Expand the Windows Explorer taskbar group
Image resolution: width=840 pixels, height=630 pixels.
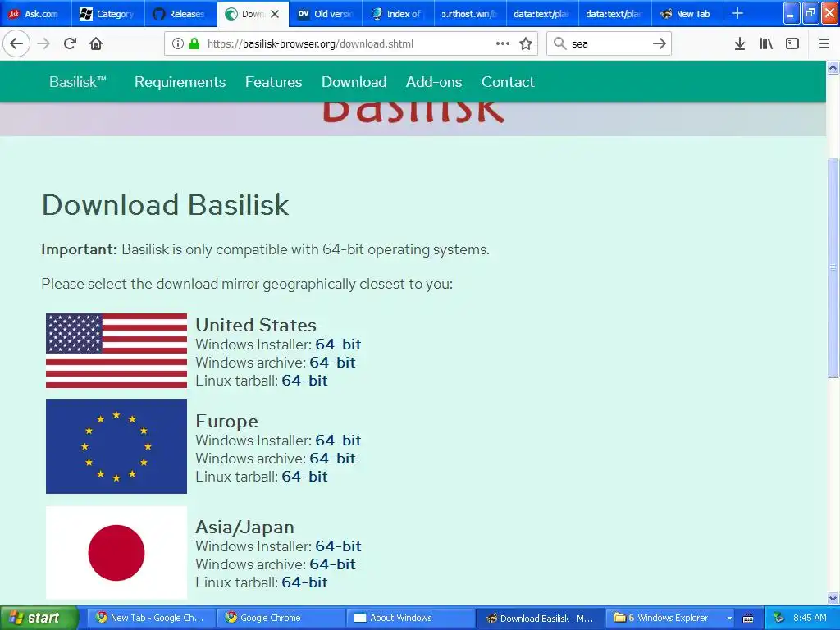(x=670, y=618)
